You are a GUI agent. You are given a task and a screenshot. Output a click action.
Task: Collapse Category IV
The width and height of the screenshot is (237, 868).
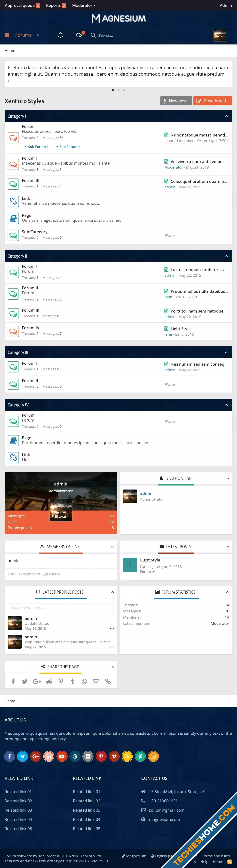point(226,405)
